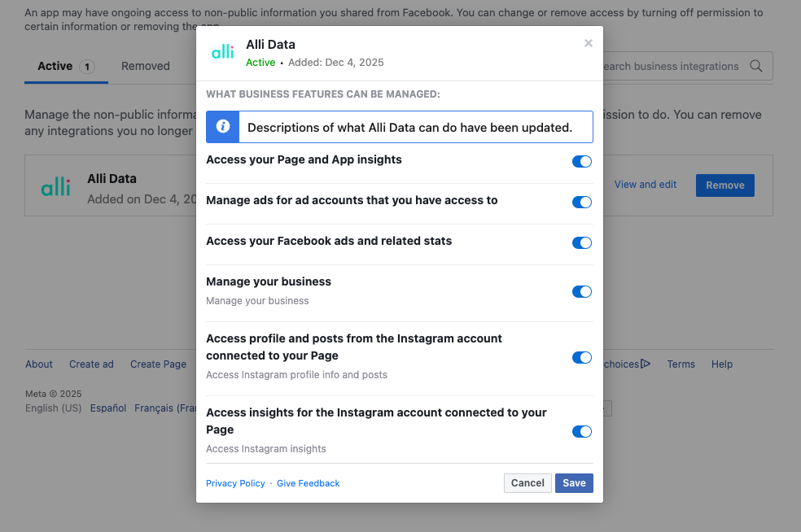Viewport: 801px width, 532px height.
Task: Click the Alli logo in dialog header
Action: click(222, 52)
